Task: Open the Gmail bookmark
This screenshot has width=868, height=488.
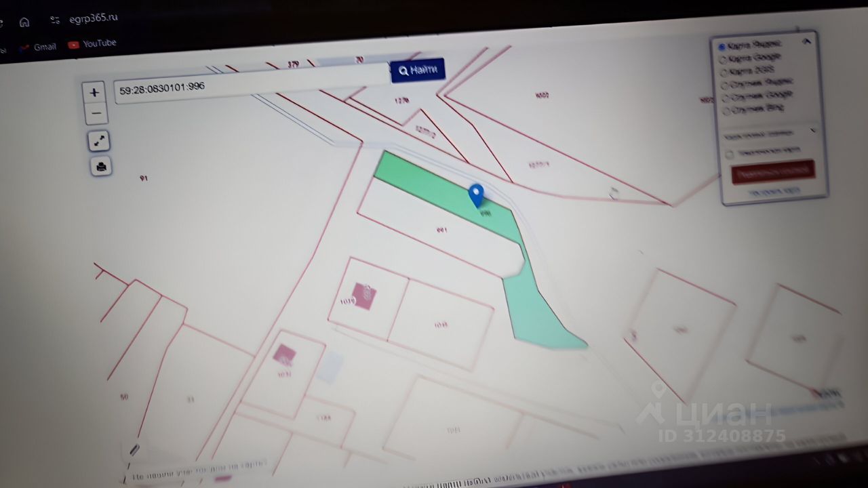Action: point(38,47)
